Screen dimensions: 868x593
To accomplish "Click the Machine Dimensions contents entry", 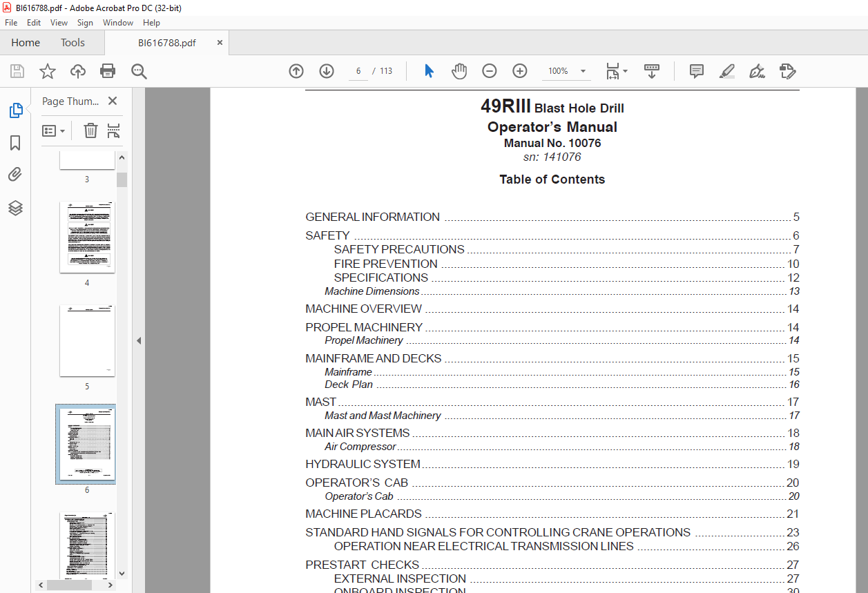I will [x=562, y=291].
